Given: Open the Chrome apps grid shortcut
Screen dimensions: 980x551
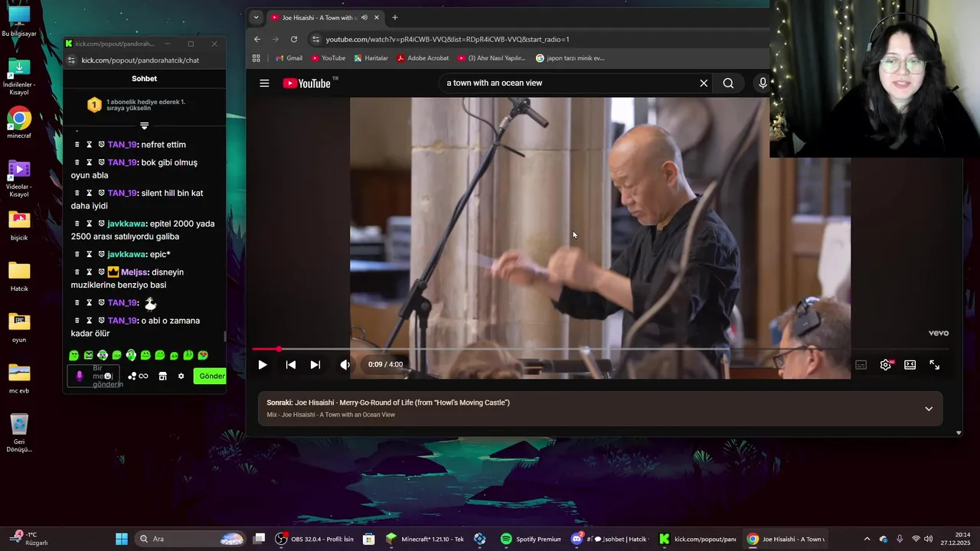Looking at the screenshot, I should 256,58.
